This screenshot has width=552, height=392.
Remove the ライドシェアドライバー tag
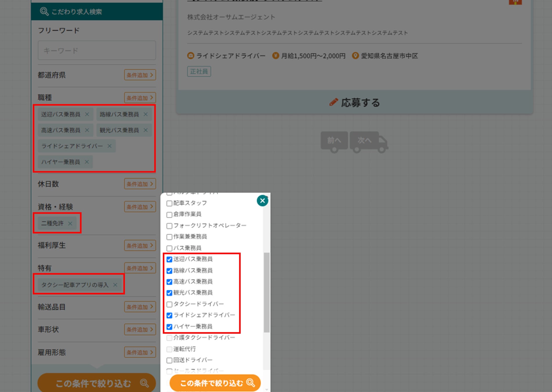point(109,146)
